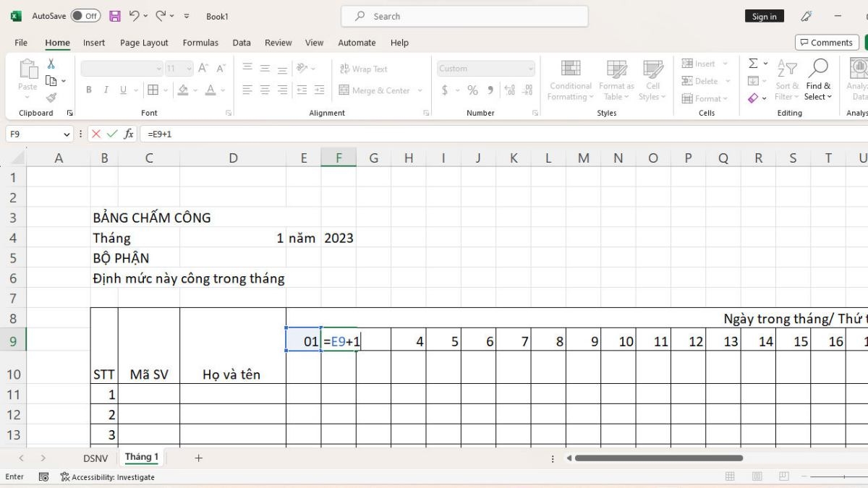Toggle Top Align for cell
The width and height of the screenshot is (868, 488).
click(247, 69)
